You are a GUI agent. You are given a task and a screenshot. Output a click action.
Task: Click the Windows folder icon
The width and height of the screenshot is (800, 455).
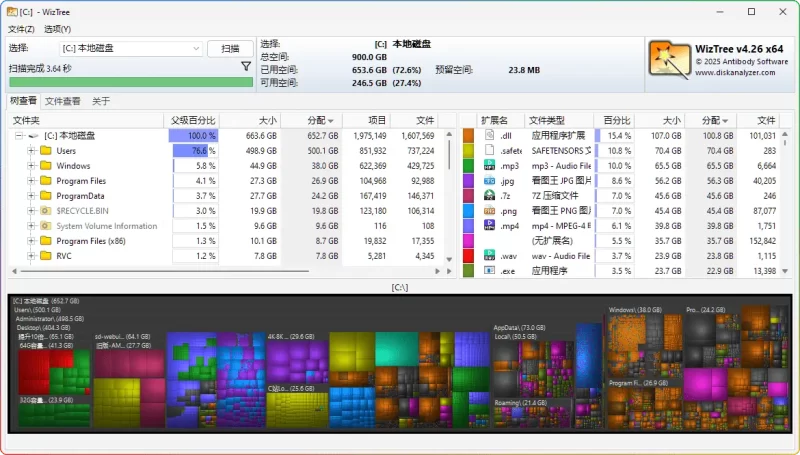(x=46, y=165)
